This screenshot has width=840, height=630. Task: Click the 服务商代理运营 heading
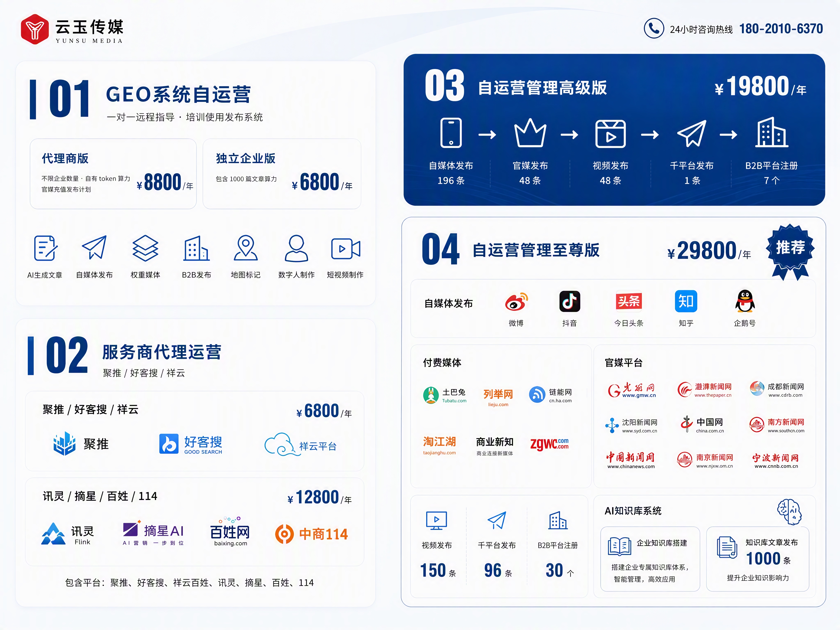click(x=162, y=352)
